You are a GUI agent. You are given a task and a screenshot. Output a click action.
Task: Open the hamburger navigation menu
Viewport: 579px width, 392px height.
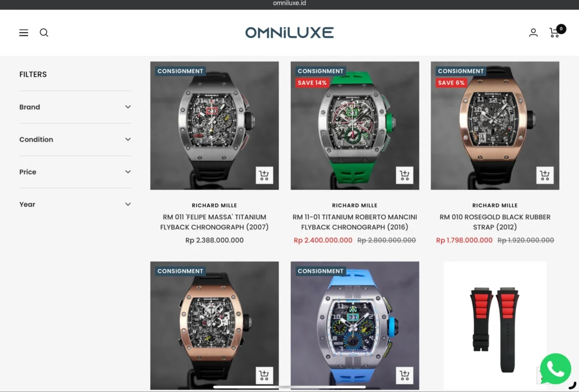24,33
